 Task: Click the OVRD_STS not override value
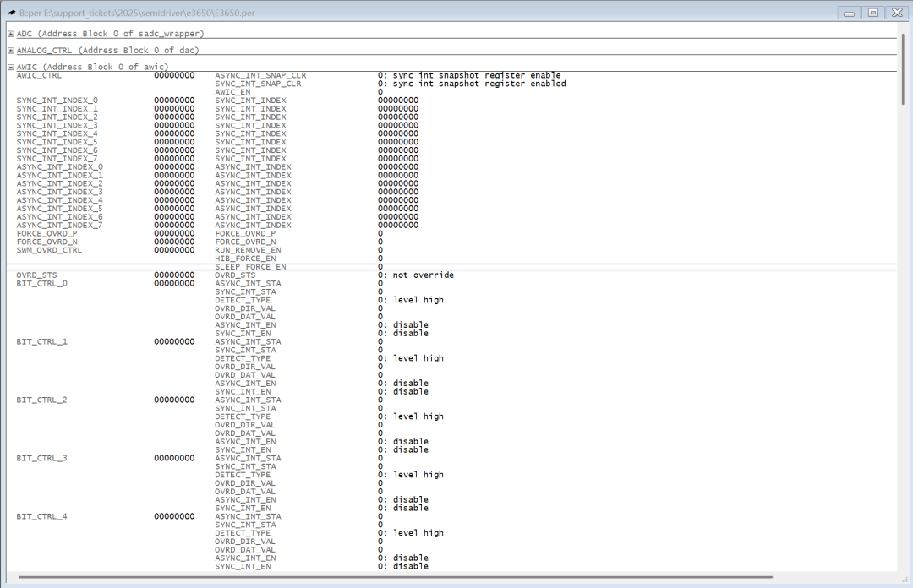415,275
